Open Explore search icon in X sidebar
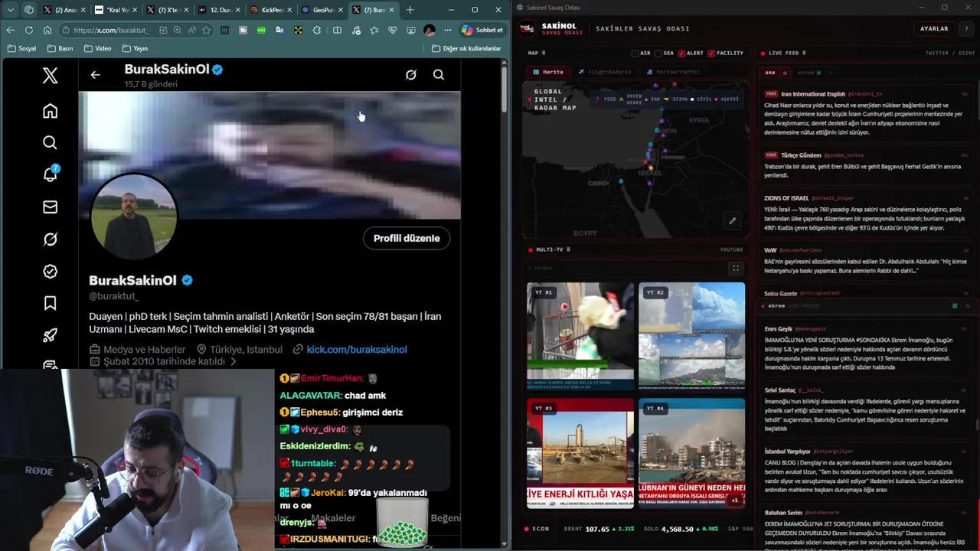Viewport: 980px width, 551px height. coord(50,143)
